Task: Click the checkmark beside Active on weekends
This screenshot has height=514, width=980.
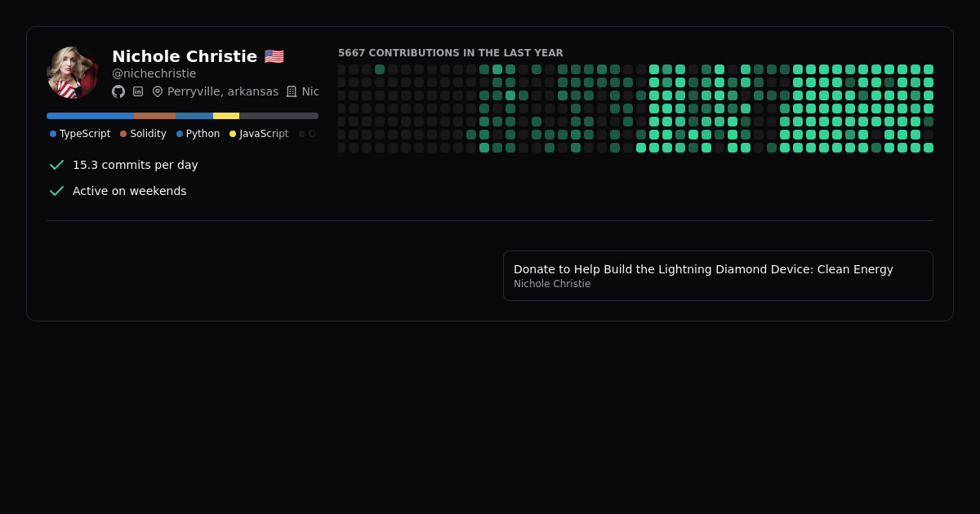Action: (x=56, y=191)
